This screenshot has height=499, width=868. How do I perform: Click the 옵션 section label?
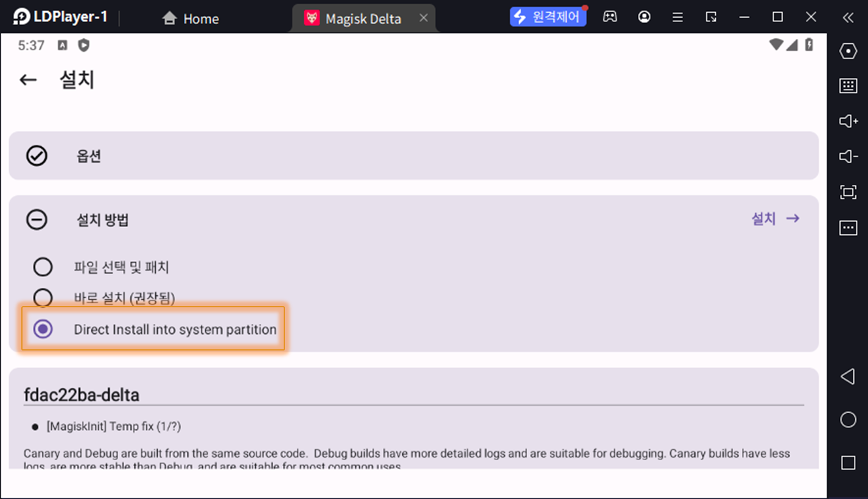89,156
